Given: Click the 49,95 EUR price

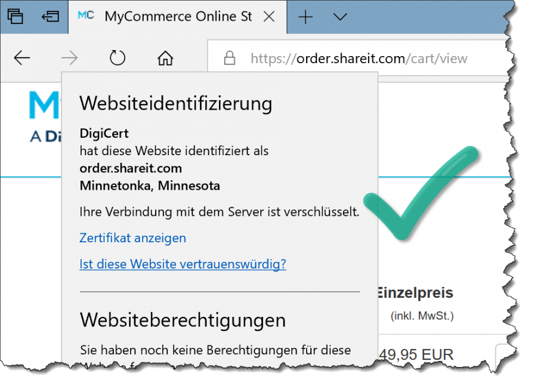Looking at the screenshot, I should click(416, 354).
